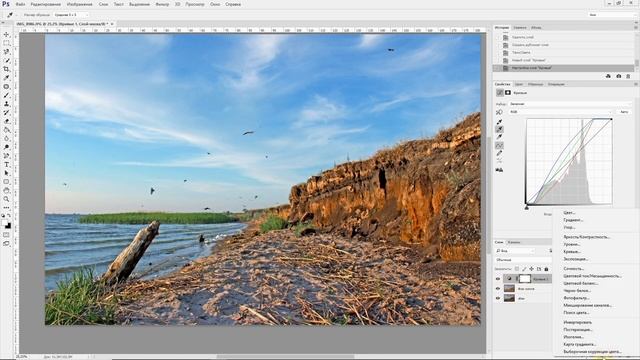Switch to the История tab
The image size is (640, 360).
[502, 28]
